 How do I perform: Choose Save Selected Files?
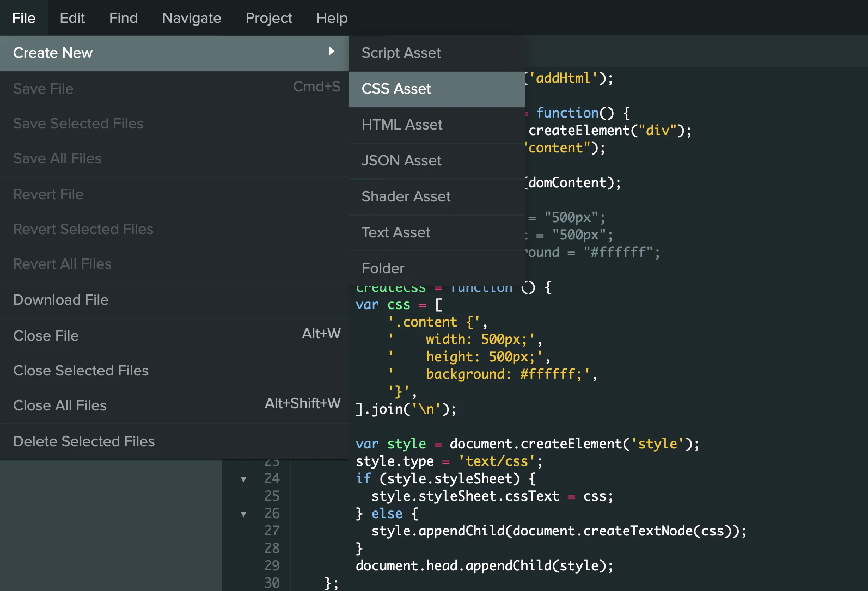(x=174, y=124)
